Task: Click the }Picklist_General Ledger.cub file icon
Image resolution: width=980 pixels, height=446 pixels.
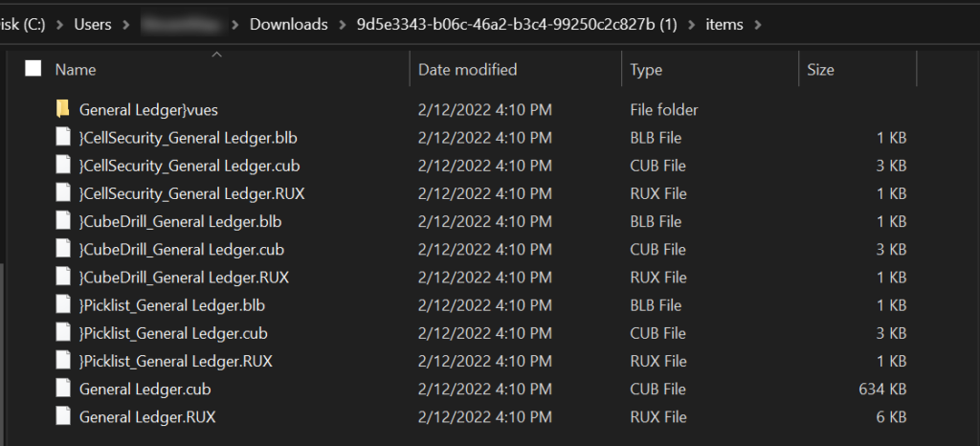Action: point(63,333)
